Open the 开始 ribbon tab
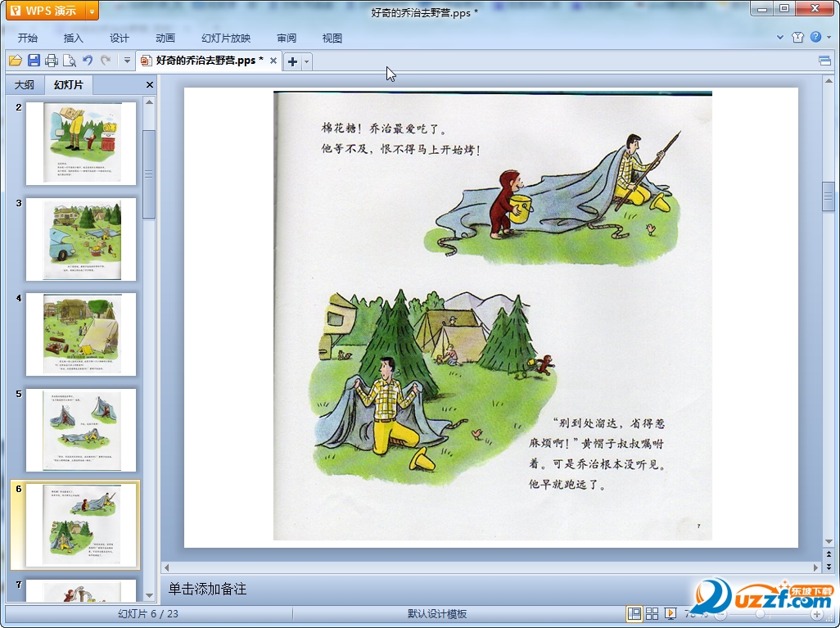Viewport: 840px width, 628px height. coord(27,38)
